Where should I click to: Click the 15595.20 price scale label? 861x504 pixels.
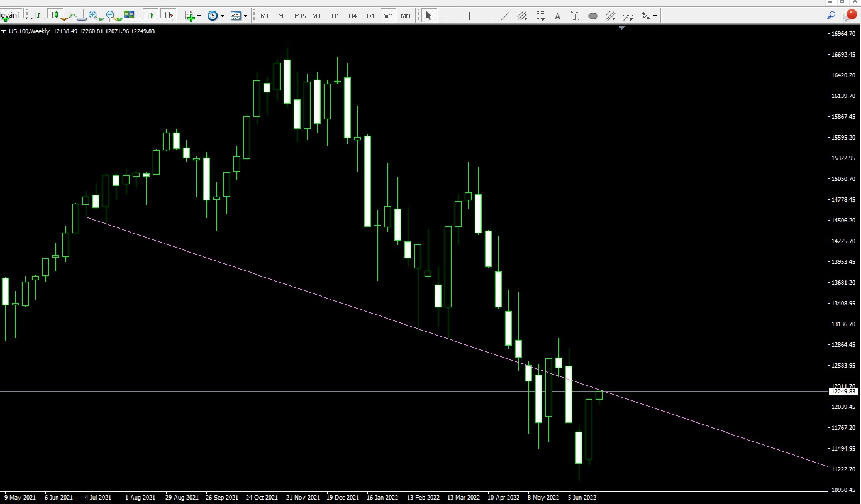[x=843, y=138]
